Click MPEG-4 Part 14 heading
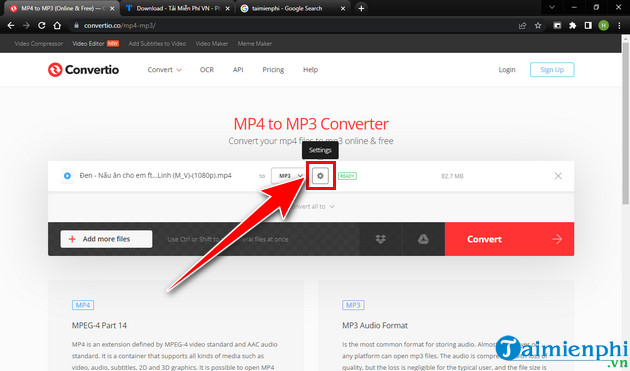Viewport: 630px width, 371px height. [x=99, y=325]
